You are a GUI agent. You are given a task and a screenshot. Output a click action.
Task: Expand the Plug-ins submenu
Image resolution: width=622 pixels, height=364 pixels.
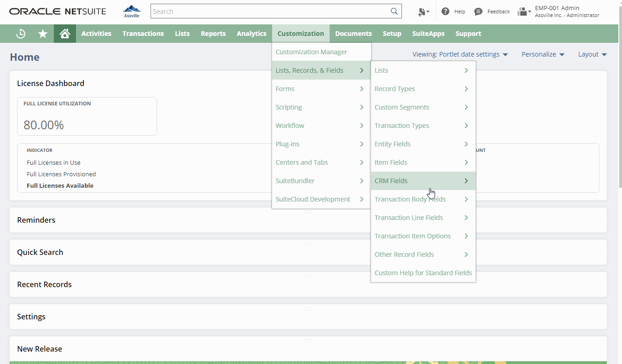coord(321,144)
